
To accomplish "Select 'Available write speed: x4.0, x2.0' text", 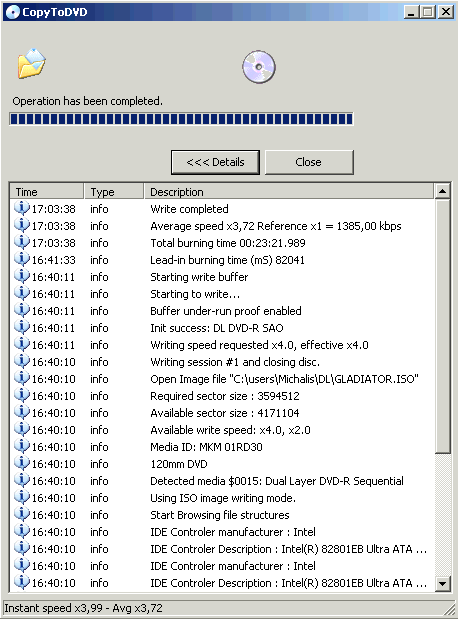I will 230,430.
